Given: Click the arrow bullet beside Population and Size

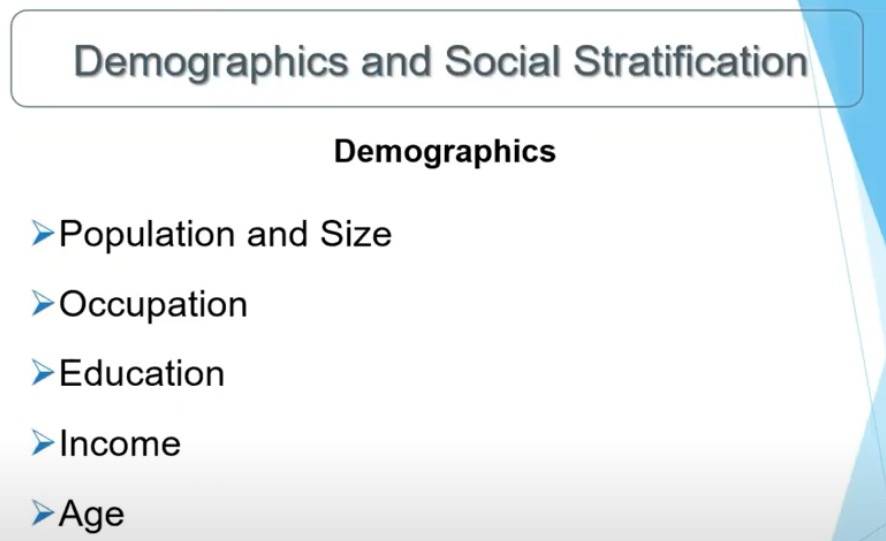Looking at the screenshot, I should [x=43, y=233].
